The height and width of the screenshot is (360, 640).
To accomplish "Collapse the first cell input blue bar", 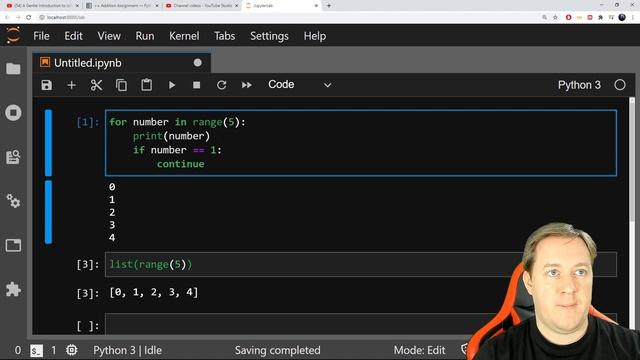I will point(49,143).
